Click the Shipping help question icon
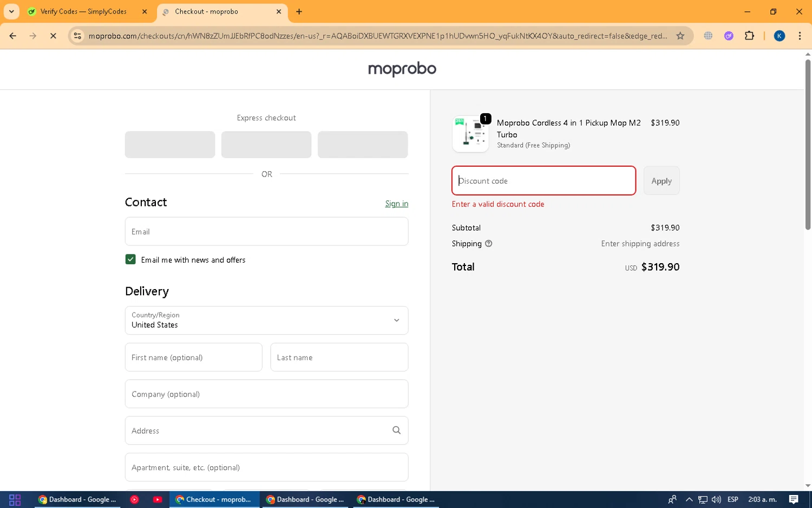The height and width of the screenshot is (508, 812). tap(489, 244)
